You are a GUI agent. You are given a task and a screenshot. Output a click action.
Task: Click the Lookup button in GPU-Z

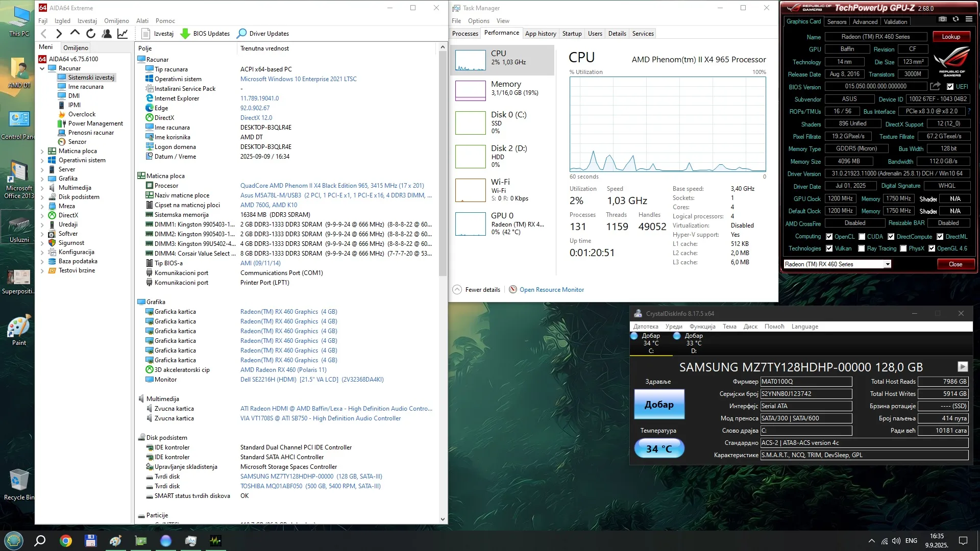(950, 37)
